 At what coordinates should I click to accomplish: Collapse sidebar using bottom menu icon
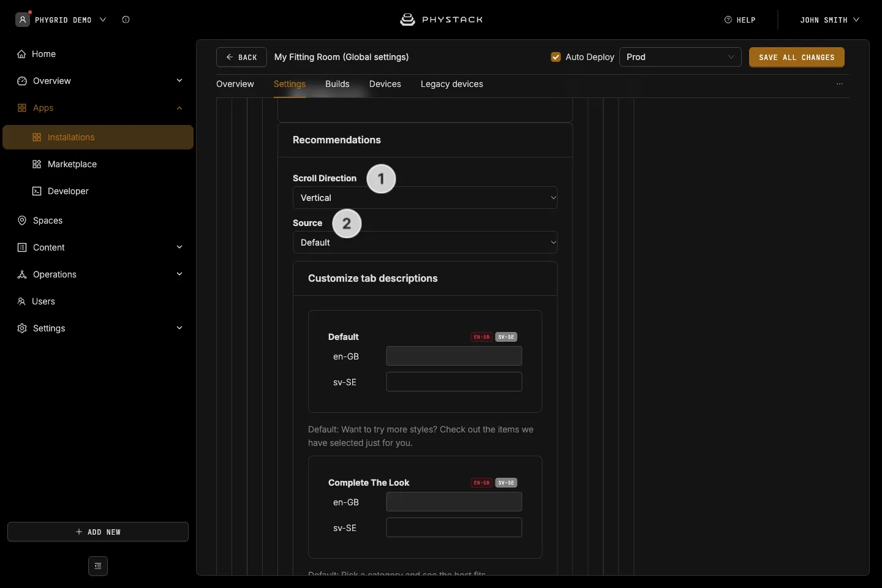click(98, 566)
